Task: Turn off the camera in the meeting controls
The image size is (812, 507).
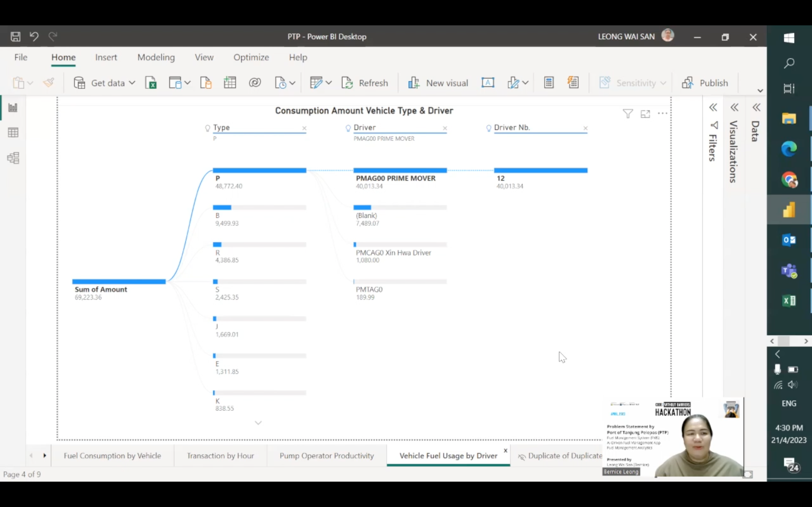Action: click(793, 369)
